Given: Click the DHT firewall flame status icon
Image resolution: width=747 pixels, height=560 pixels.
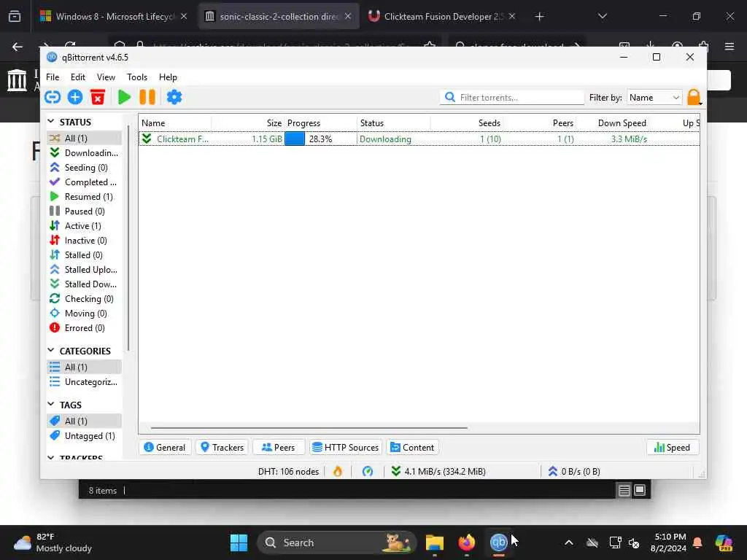Looking at the screenshot, I should (x=338, y=472).
